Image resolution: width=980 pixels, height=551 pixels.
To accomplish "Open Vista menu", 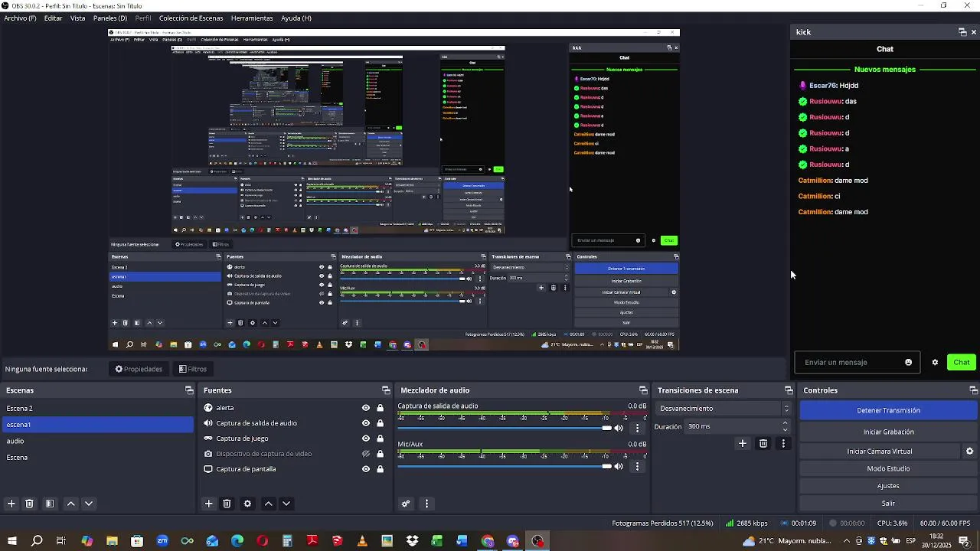I will 77,18.
